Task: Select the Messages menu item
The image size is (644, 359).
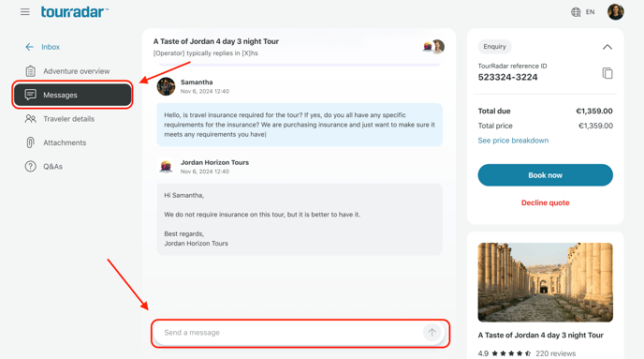Action: (x=72, y=95)
